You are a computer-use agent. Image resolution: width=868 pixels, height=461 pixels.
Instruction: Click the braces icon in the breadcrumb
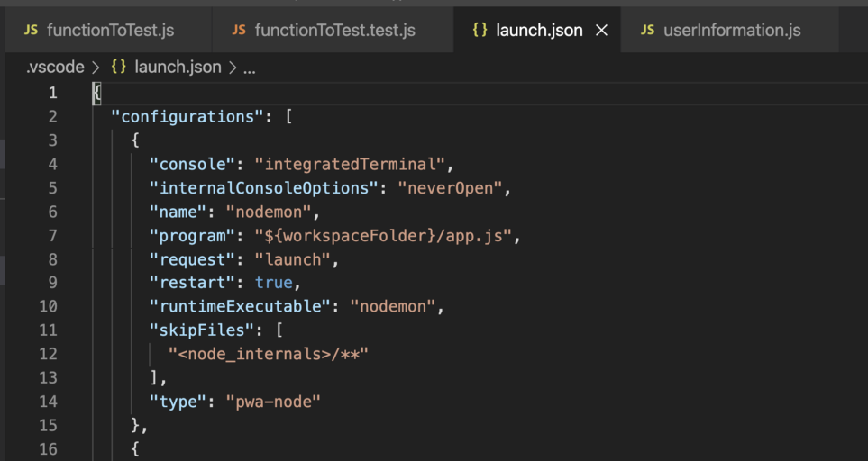point(118,68)
